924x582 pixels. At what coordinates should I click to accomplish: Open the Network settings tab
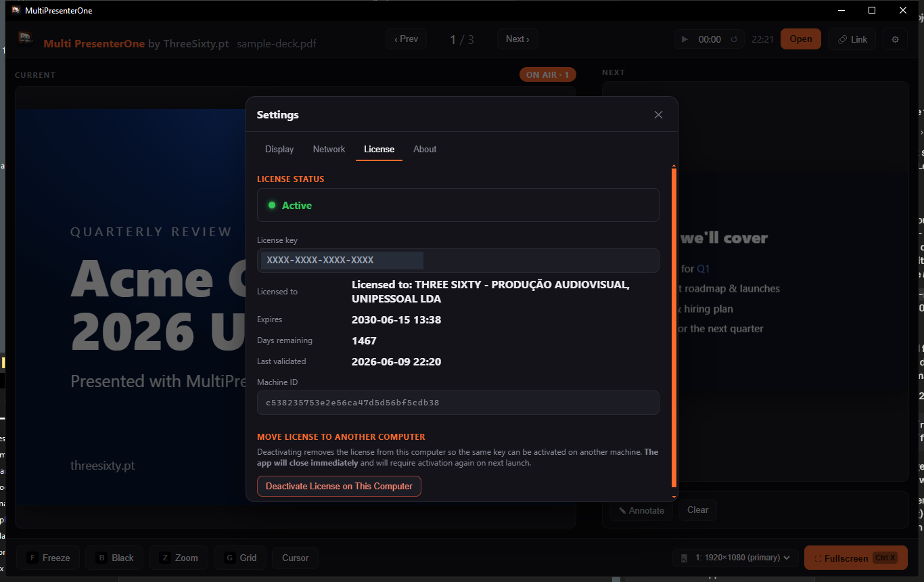coord(329,149)
